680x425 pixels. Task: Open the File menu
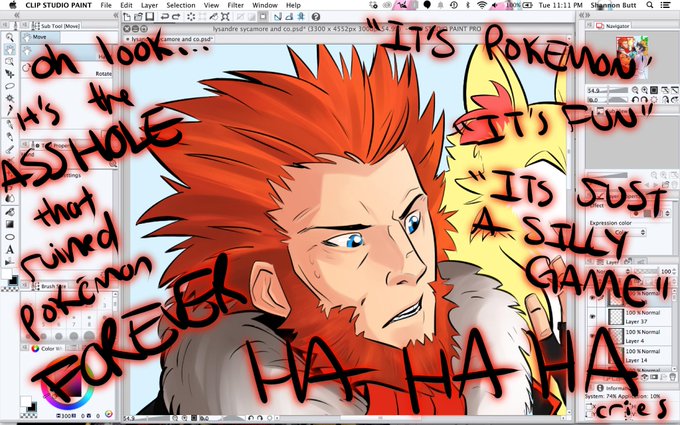[106, 5]
